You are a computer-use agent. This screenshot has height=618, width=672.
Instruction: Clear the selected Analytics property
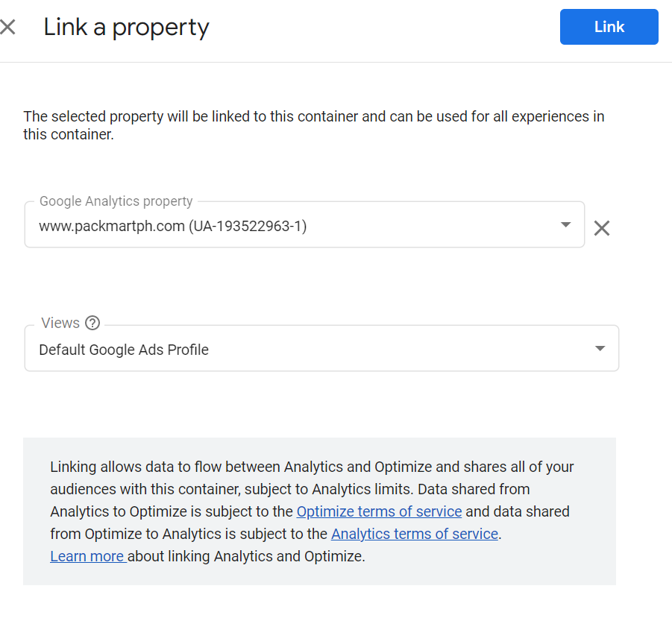[x=602, y=228]
